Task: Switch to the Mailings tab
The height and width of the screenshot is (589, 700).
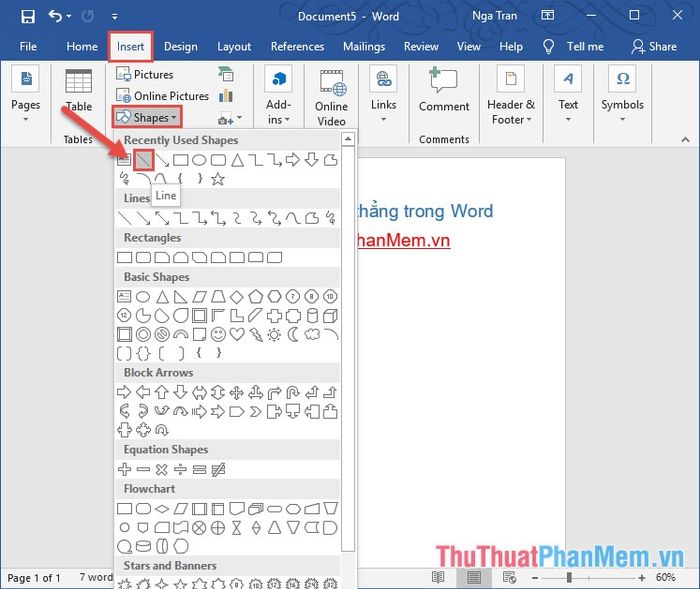Action: point(364,46)
